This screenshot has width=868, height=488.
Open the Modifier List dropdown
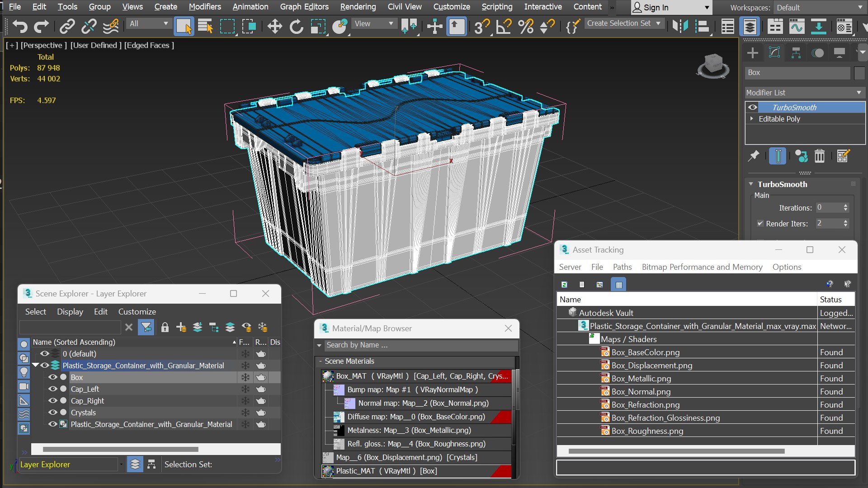(x=805, y=93)
